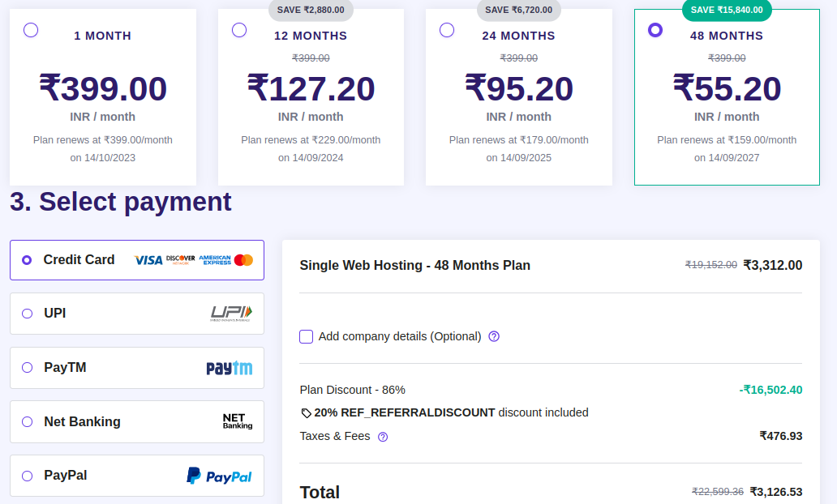Image resolution: width=837 pixels, height=504 pixels.
Task: Click the Single Web Hosting plan title
Action: tap(414, 265)
